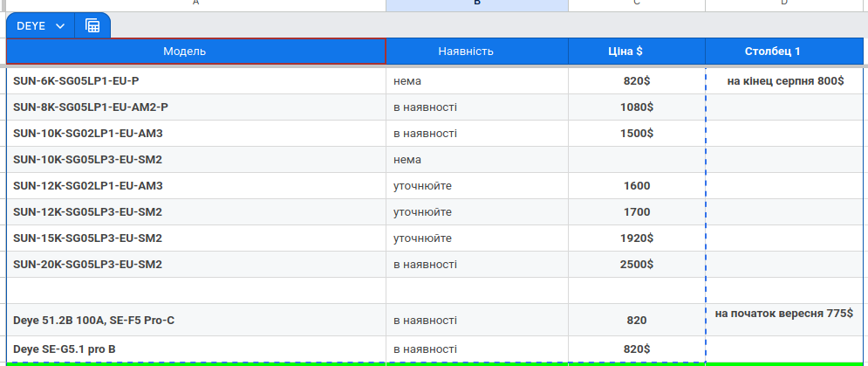Click note 'на кінець серпня 800$'
The width and height of the screenshot is (868, 366).
click(784, 81)
